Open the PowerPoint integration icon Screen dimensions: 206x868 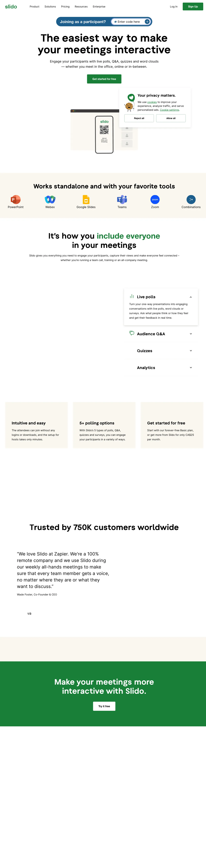click(15, 199)
